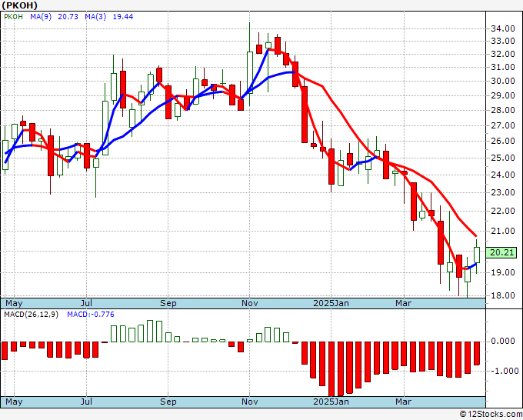This screenshot has height=420, width=523.
Task: Click the 27.00 price axis label
Action: 503,125
